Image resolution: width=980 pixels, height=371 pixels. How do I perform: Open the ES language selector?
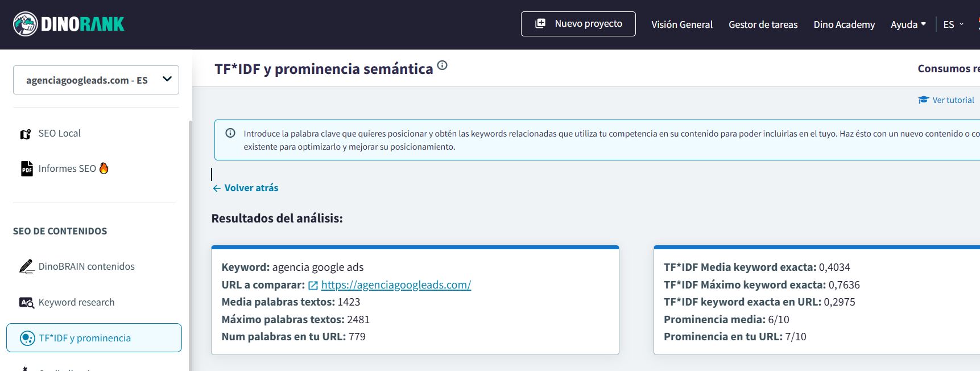click(953, 24)
